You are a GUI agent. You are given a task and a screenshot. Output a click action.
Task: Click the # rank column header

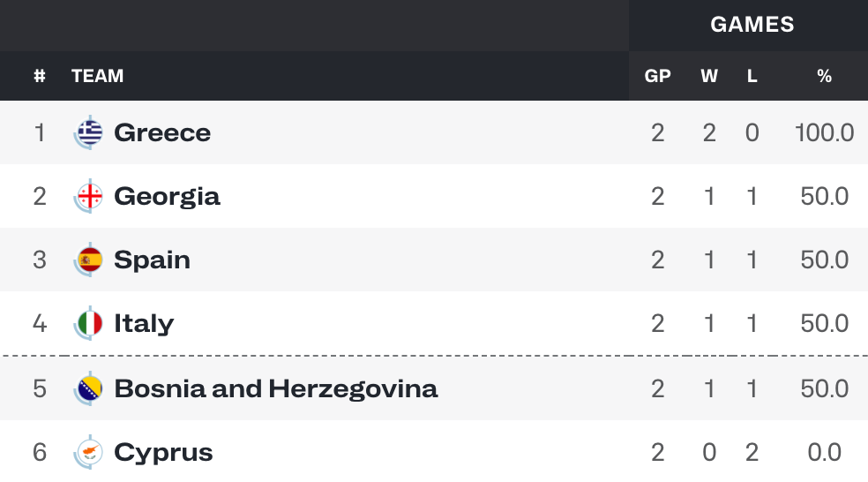(40, 76)
